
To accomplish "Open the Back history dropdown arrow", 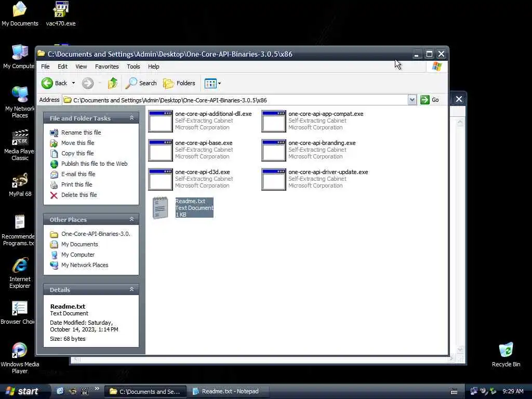I will tap(73, 83).
